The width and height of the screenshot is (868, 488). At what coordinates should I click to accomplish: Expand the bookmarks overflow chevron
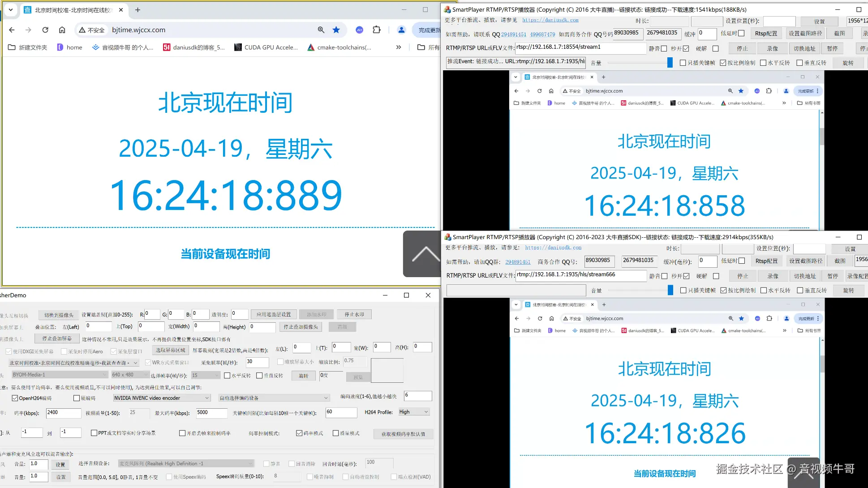(399, 47)
